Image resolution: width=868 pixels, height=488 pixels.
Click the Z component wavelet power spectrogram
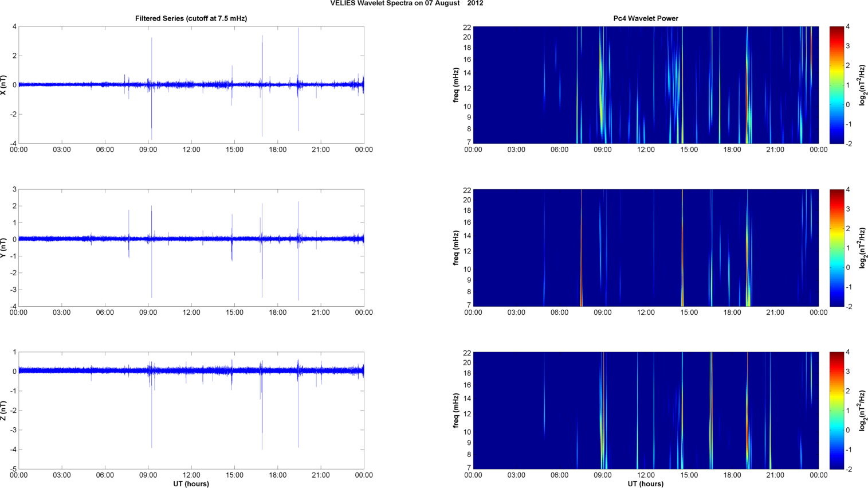click(645, 411)
